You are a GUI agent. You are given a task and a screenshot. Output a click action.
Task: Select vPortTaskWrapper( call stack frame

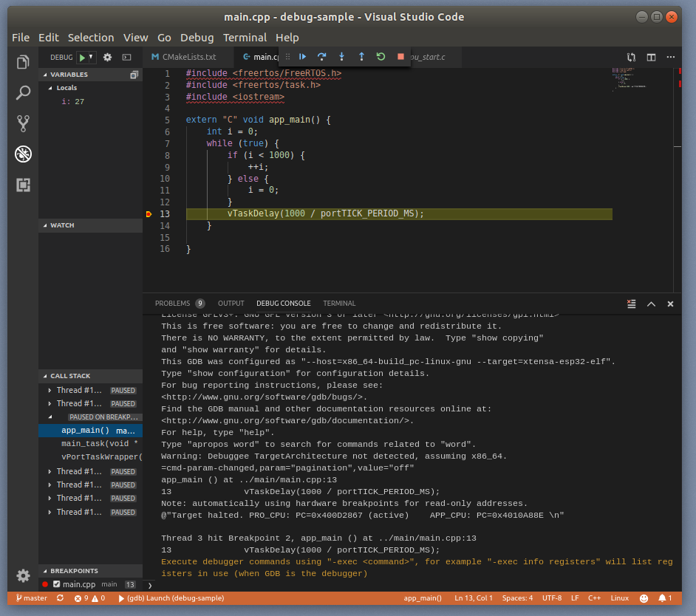[x=91, y=457]
